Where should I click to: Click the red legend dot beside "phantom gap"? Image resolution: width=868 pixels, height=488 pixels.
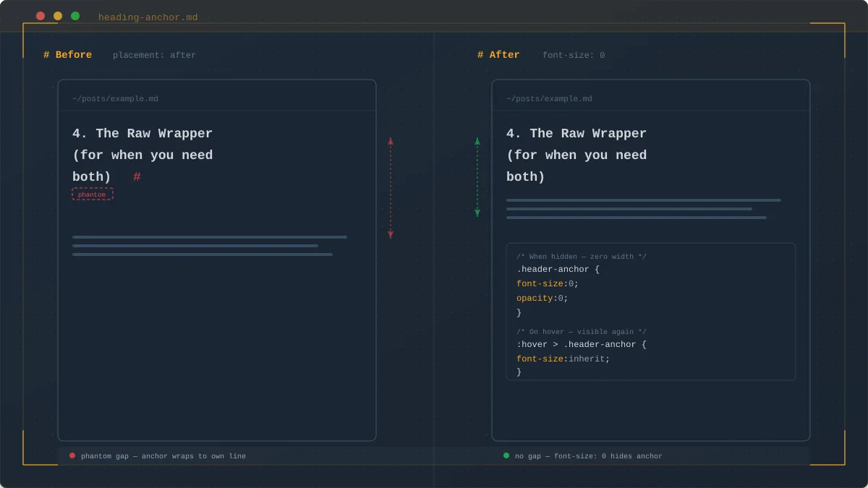(x=72, y=455)
